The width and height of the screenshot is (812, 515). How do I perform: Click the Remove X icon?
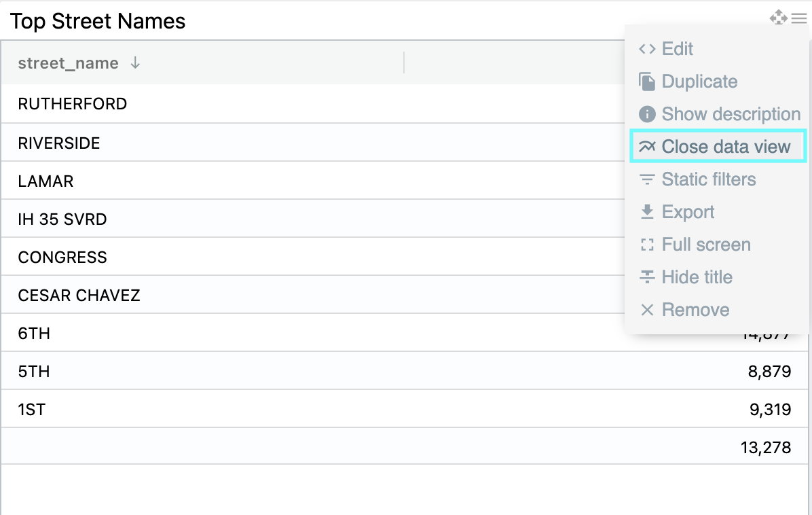click(647, 310)
